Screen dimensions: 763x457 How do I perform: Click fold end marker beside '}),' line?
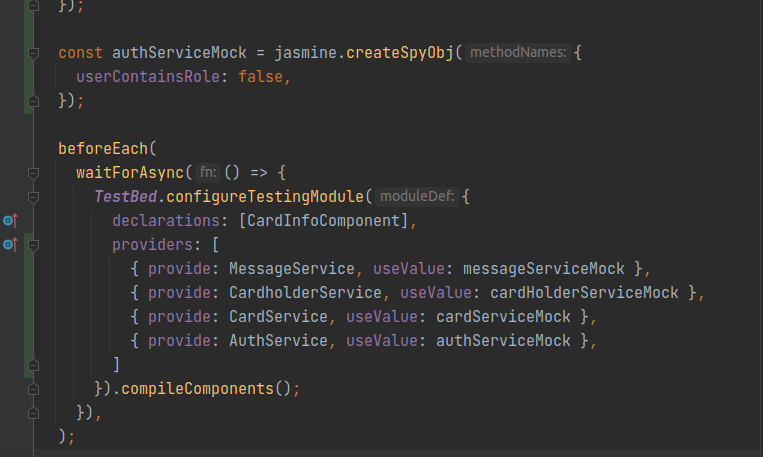tap(33, 413)
